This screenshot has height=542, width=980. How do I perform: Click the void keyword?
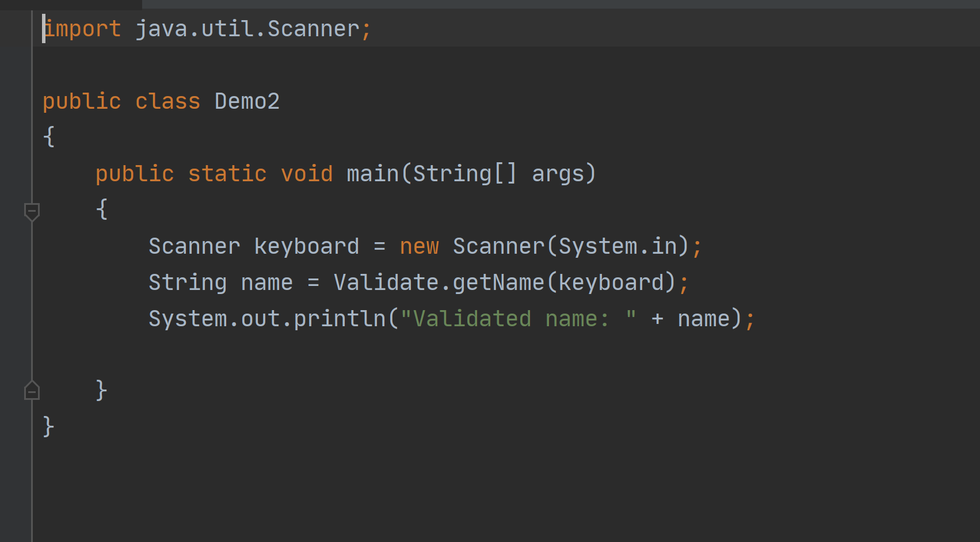(307, 174)
